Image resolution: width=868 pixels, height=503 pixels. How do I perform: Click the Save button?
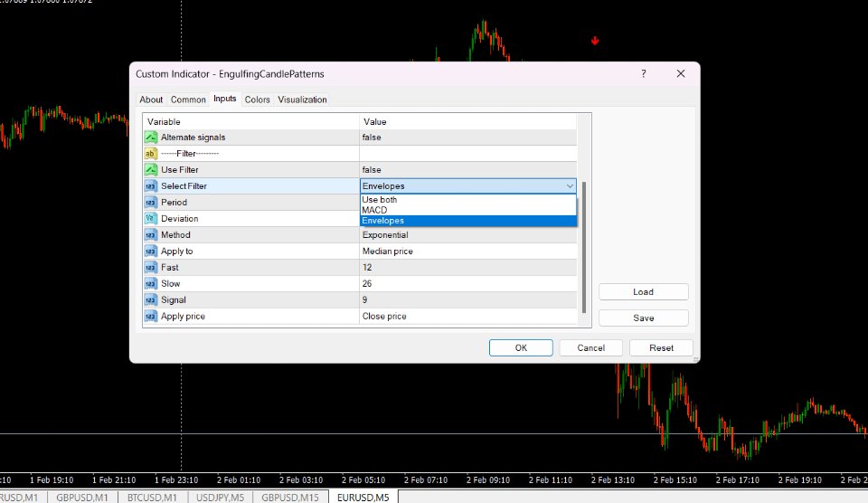[643, 318]
